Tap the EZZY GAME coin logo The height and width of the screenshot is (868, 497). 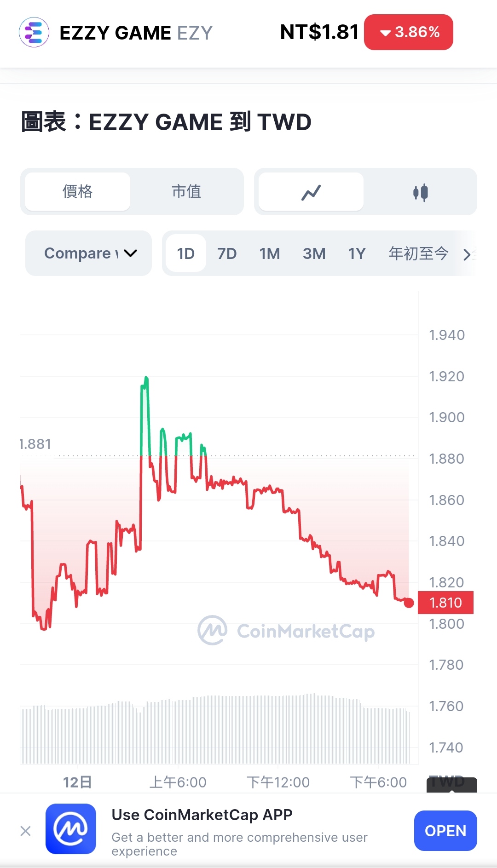pos(34,32)
